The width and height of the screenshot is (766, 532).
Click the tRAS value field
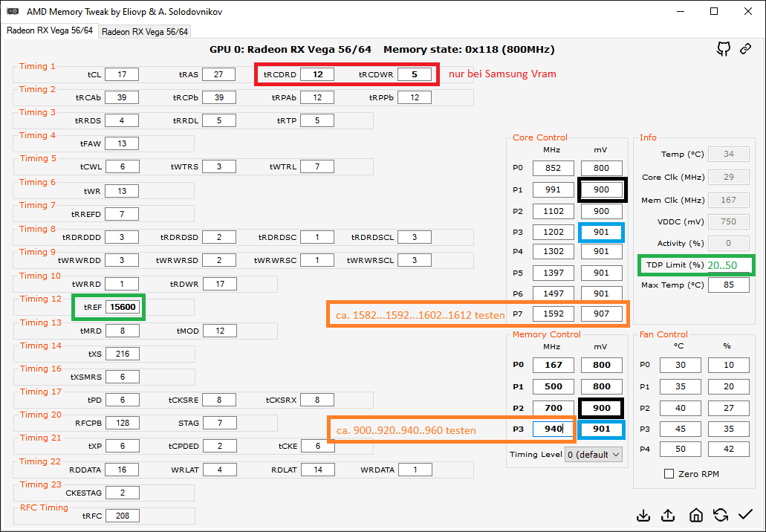point(218,74)
